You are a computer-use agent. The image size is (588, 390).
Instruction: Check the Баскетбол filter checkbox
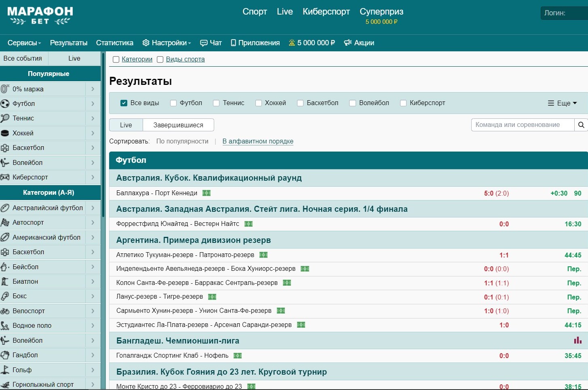coord(300,103)
